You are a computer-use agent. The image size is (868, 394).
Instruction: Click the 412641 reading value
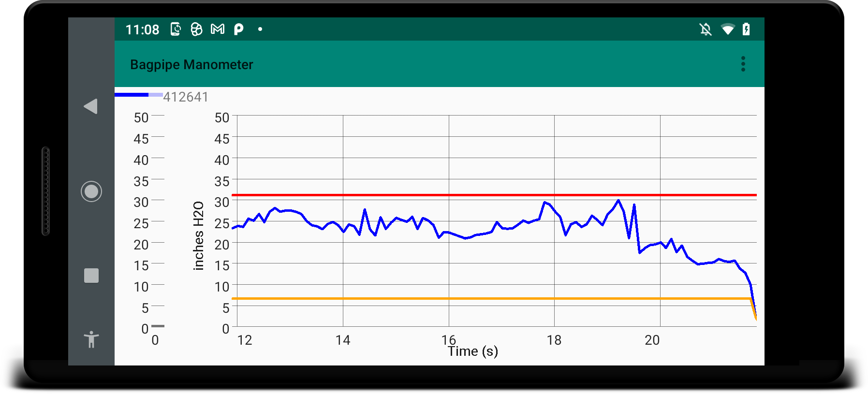click(186, 97)
